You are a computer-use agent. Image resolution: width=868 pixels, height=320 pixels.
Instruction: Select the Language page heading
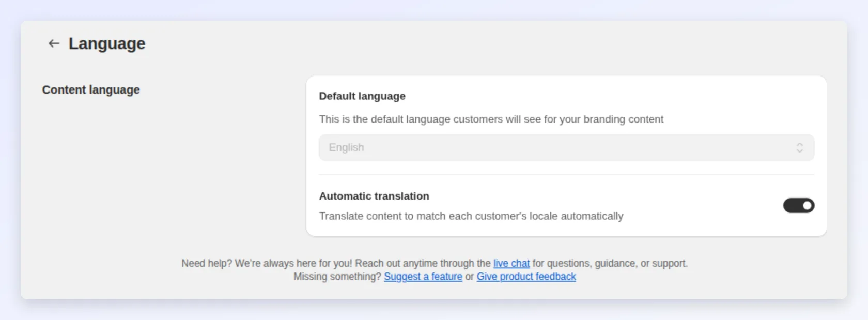(x=107, y=44)
